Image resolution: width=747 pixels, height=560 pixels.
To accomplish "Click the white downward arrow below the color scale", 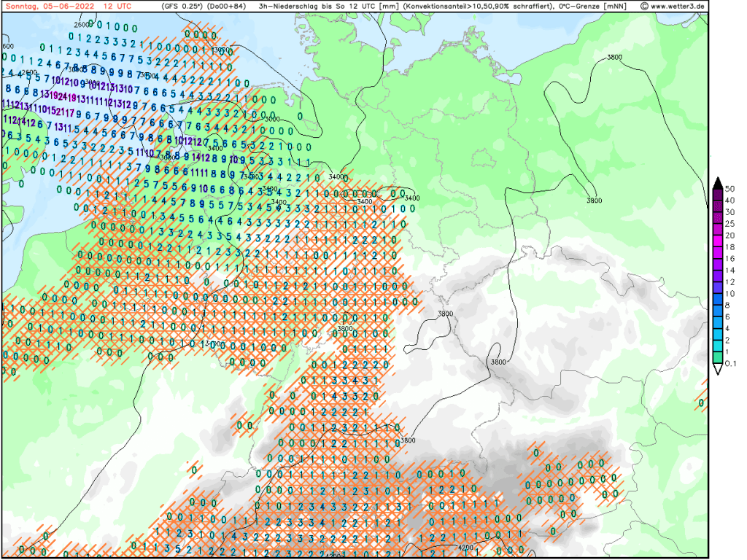I will pos(718,370).
